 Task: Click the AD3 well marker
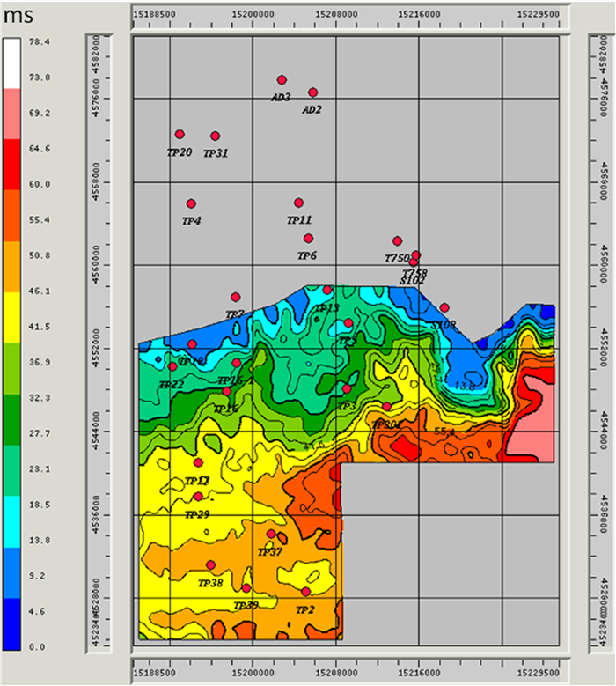pos(282,80)
